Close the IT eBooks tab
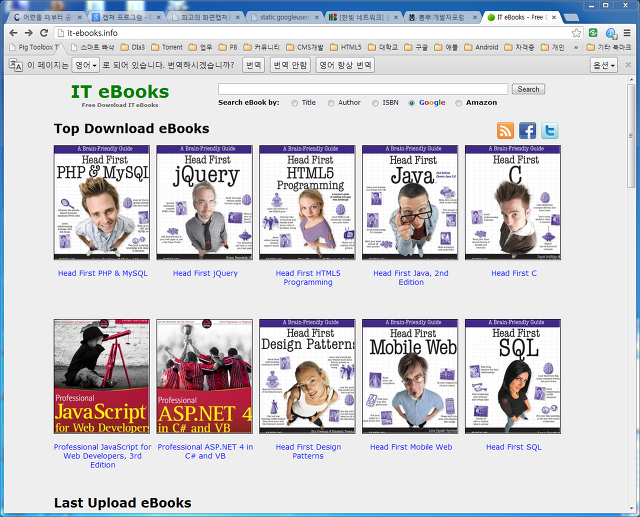 (554, 17)
